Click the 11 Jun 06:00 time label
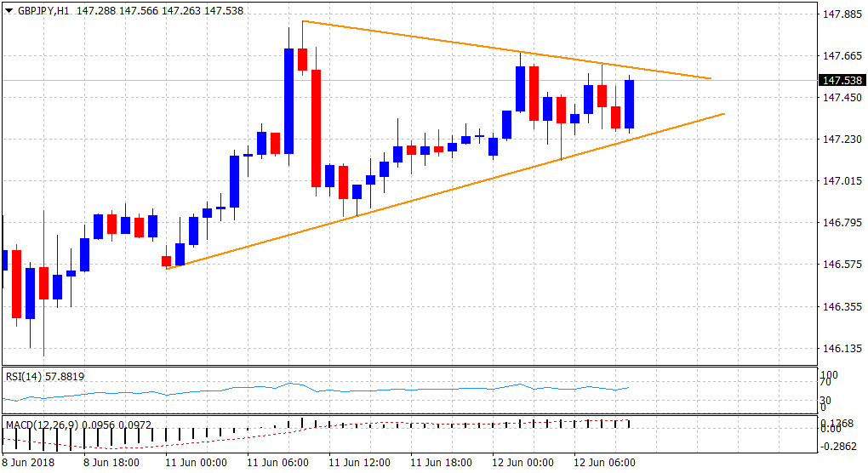This screenshot has width=868, height=473. click(278, 462)
